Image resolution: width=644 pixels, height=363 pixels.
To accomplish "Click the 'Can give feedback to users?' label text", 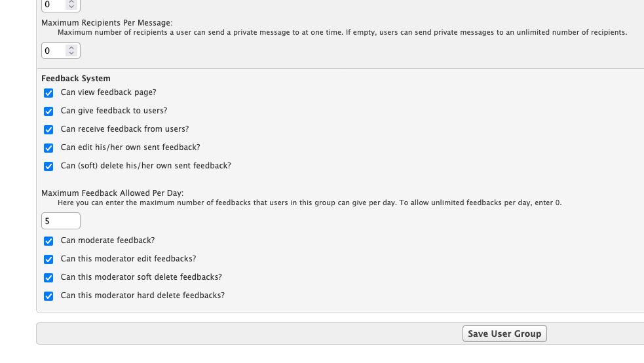I will click(114, 111).
